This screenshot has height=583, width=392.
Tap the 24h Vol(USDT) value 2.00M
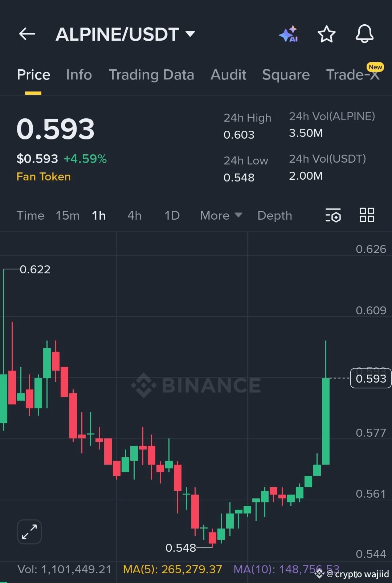coord(306,176)
